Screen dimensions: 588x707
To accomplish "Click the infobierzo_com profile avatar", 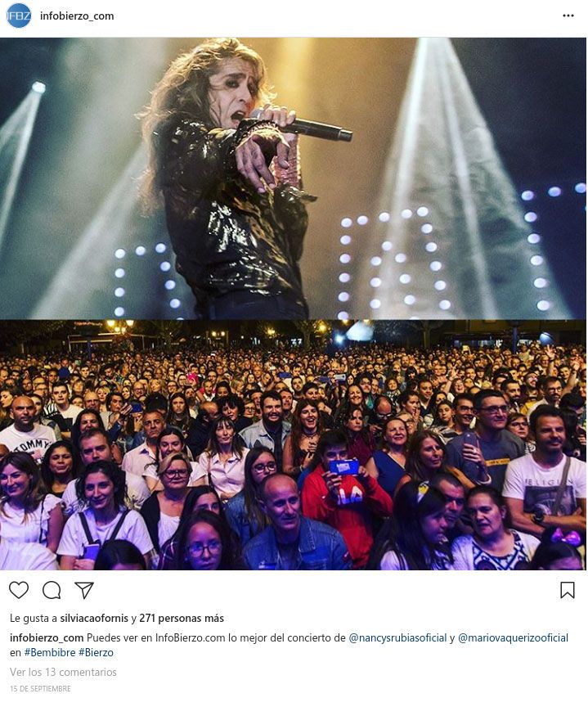I will 19,16.
